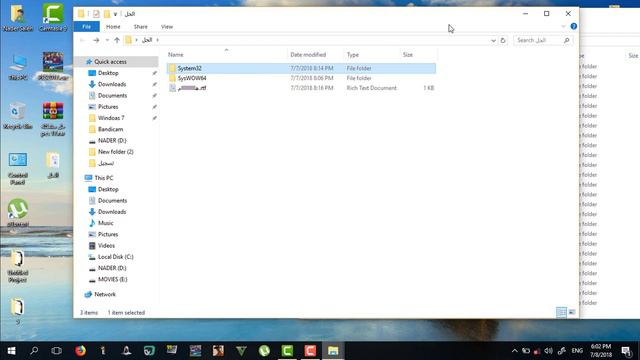Open Documents under Quick access
This screenshot has width=640, height=360.
(112, 96)
